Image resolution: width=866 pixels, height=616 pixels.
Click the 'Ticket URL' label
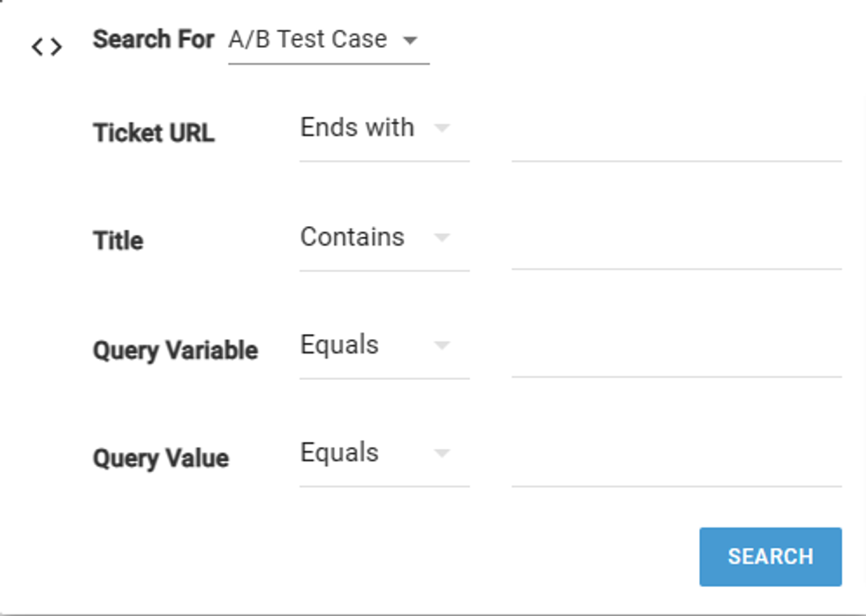tap(154, 133)
